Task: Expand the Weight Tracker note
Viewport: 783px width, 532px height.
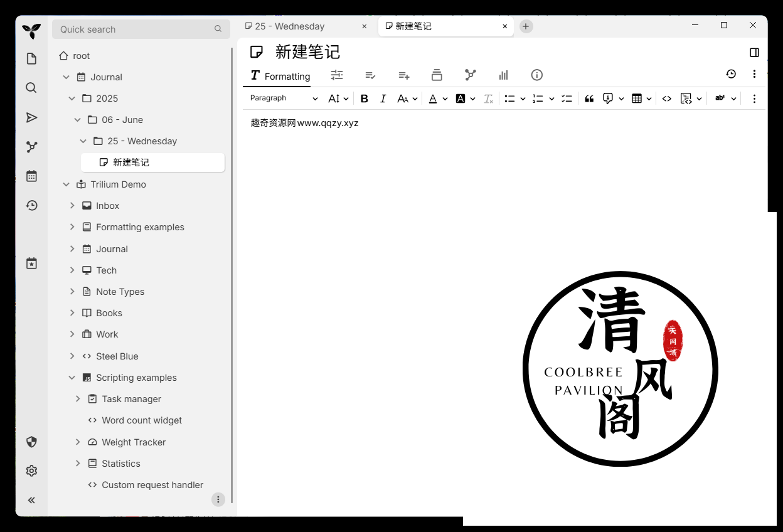Action: point(78,442)
